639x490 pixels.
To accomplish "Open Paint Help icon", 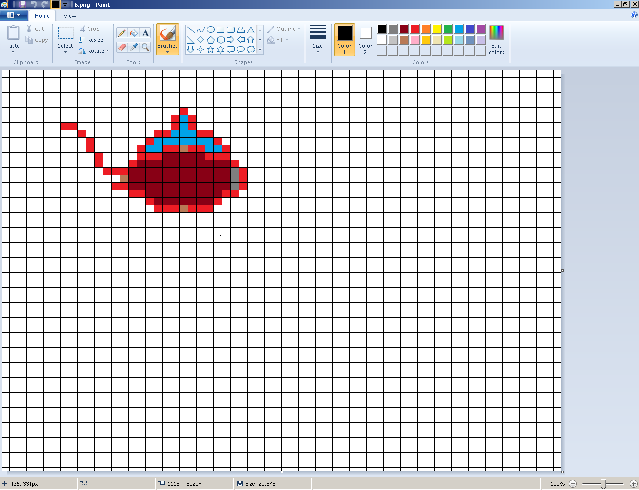I will (634, 15).
